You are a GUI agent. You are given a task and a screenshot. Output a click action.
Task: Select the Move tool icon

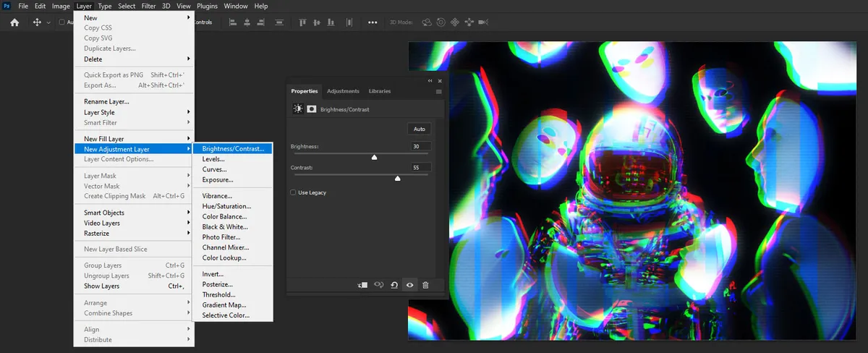pos(38,22)
